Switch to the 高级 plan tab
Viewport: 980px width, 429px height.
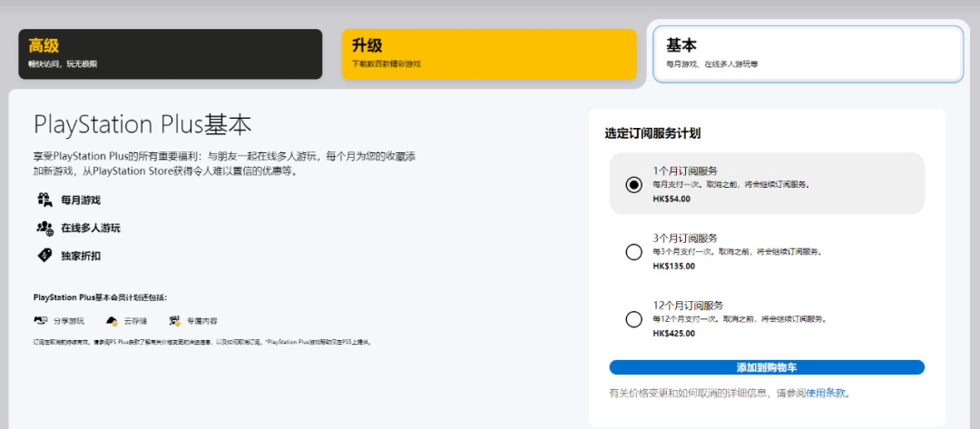pyautogui.click(x=170, y=54)
